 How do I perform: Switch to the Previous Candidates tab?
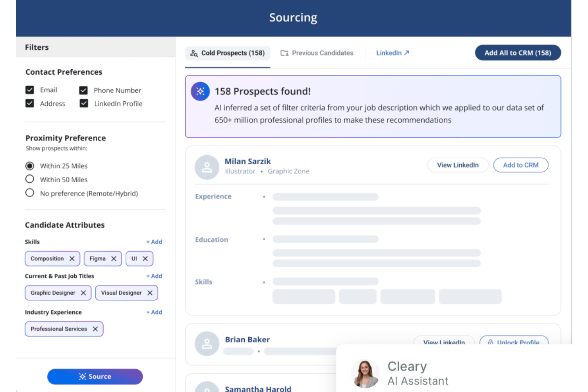point(317,53)
